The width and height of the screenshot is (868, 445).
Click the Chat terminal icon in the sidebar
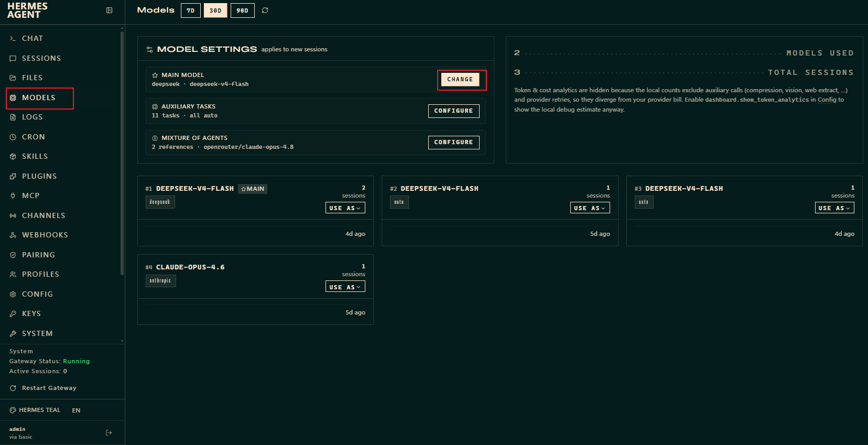coord(13,39)
